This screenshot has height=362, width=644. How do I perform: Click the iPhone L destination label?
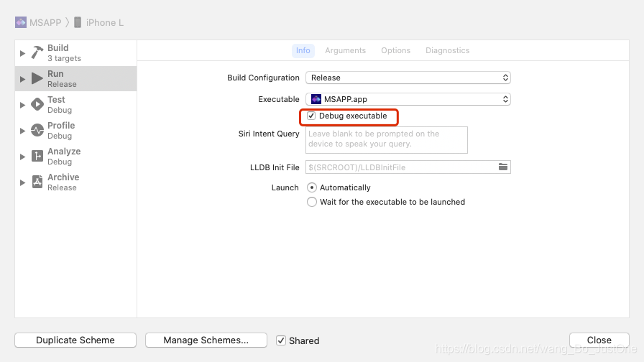pos(104,22)
